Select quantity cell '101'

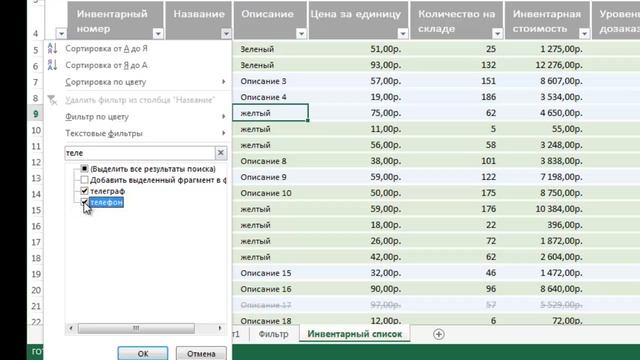tap(457, 161)
